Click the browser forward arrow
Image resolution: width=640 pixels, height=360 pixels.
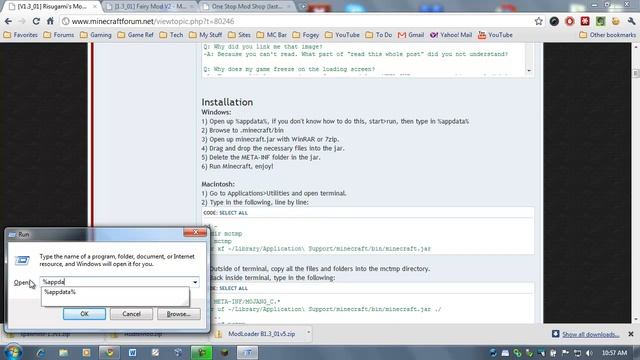(x=22, y=21)
